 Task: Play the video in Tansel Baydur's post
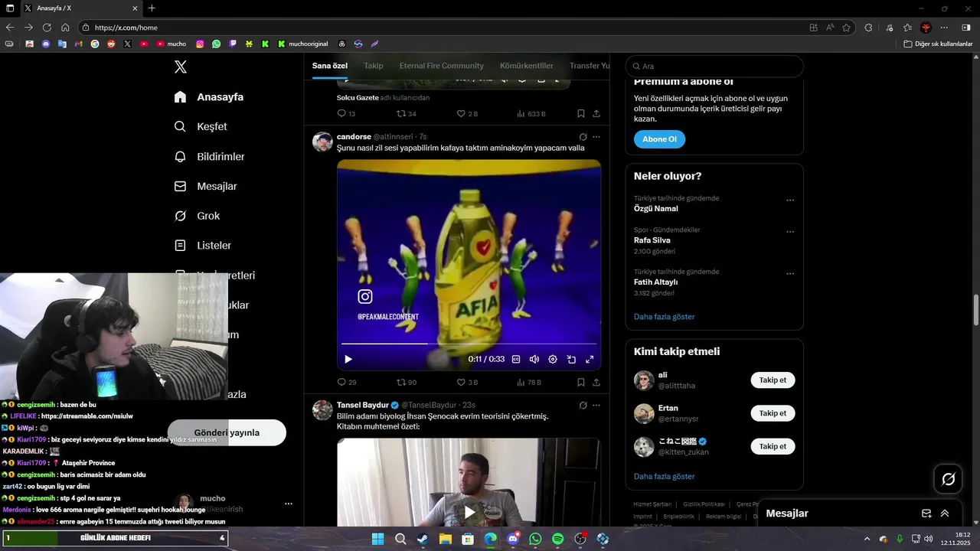[x=469, y=512]
